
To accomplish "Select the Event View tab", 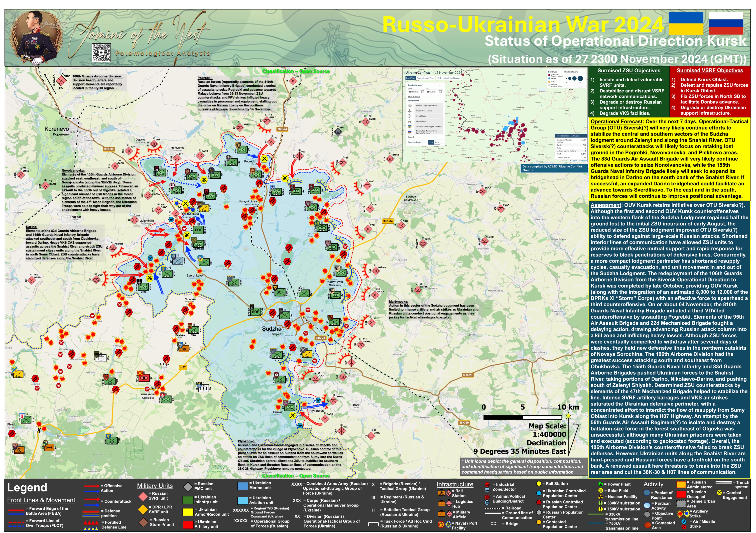I will pyautogui.click(x=411, y=78).
